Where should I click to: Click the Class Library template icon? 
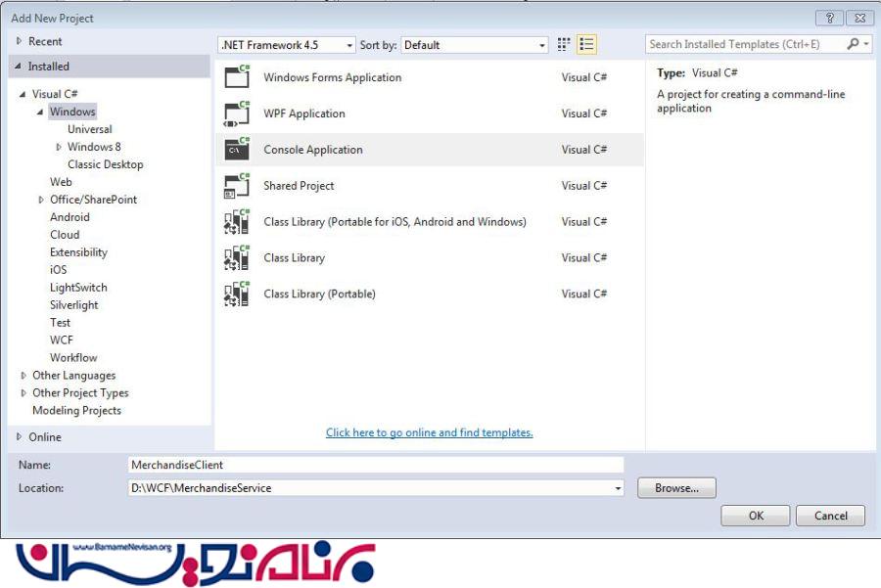coord(237,258)
